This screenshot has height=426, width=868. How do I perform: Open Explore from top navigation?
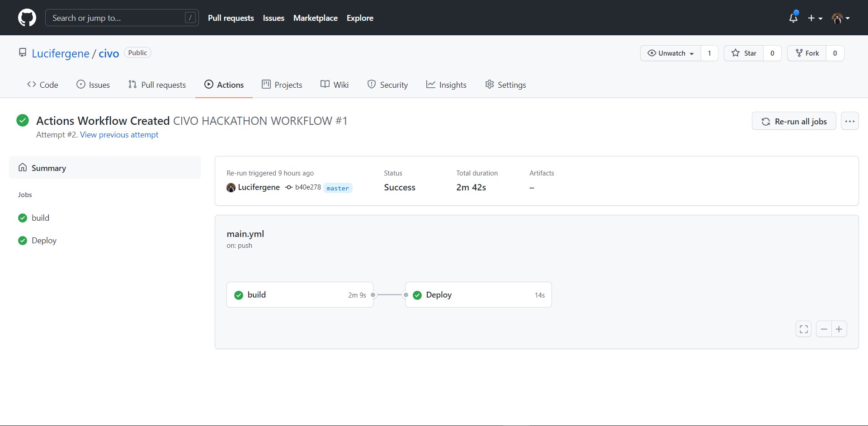[x=360, y=18]
